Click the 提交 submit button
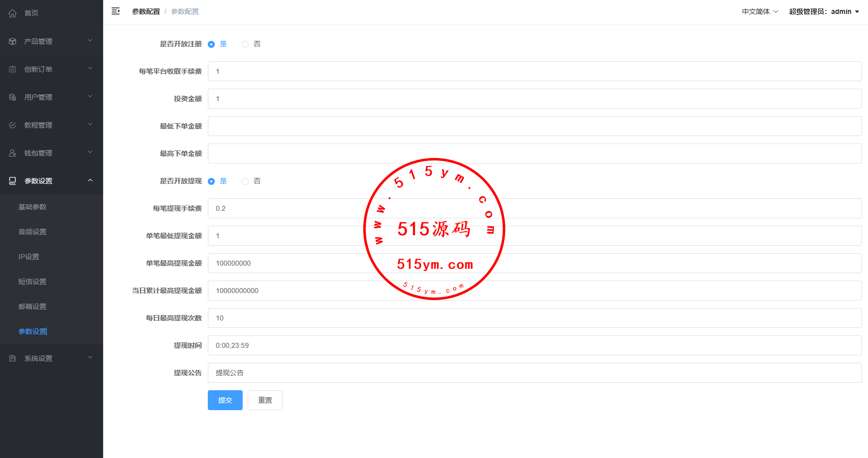The image size is (868, 458). 225,400
